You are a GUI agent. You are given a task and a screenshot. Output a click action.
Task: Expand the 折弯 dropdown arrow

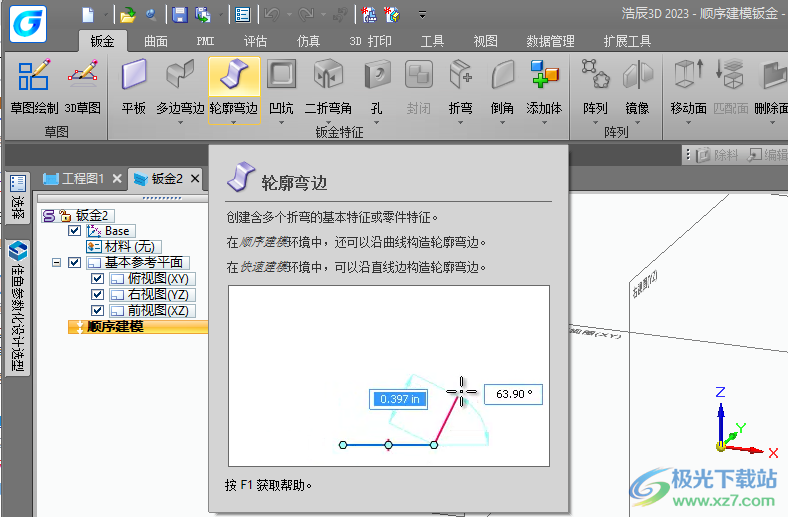(460, 123)
